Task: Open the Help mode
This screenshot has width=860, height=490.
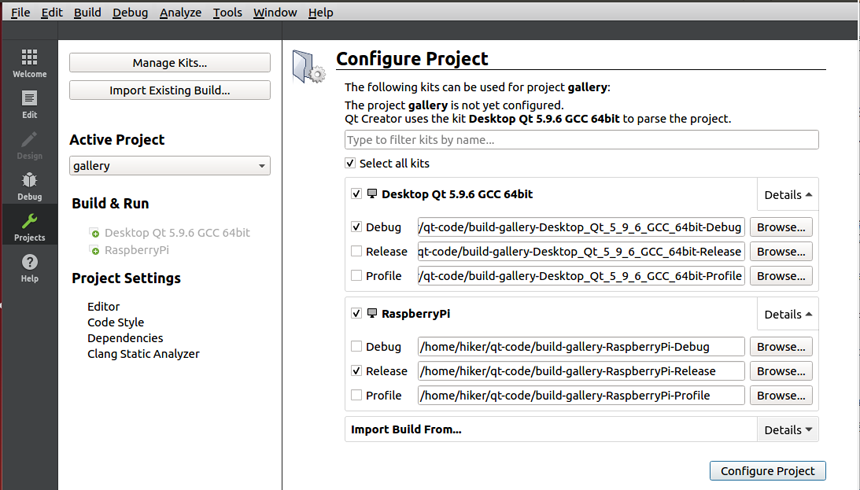Action: tap(30, 268)
